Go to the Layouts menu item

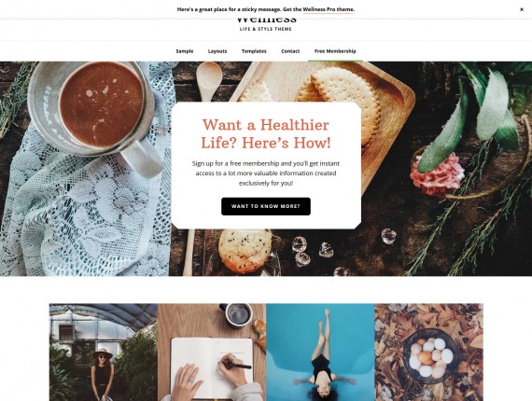click(217, 51)
